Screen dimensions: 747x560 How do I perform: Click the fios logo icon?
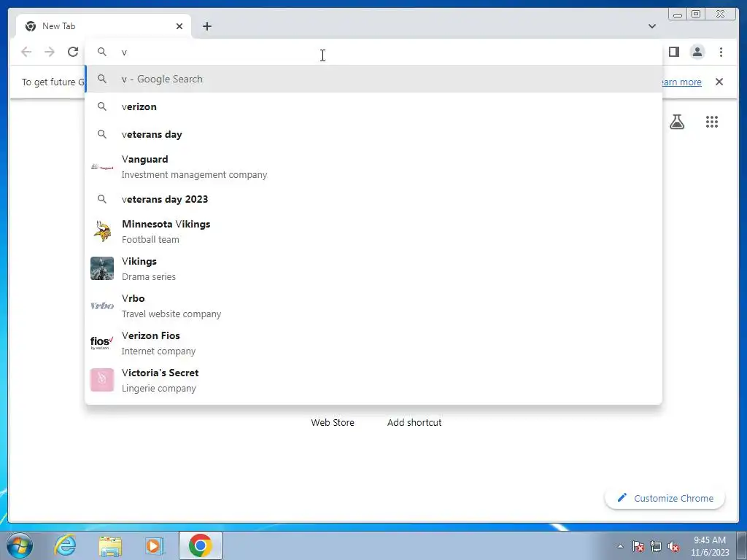(x=102, y=343)
